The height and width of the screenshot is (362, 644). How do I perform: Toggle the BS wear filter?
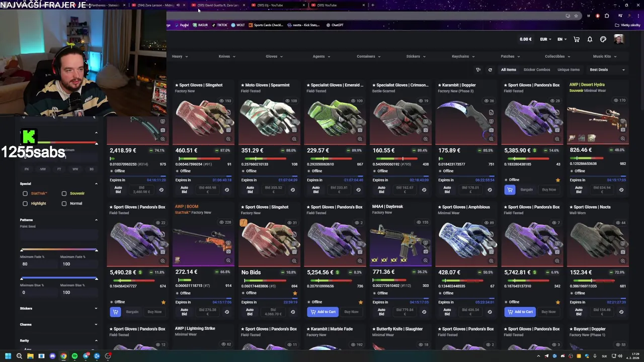pyautogui.click(x=91, y=169)
